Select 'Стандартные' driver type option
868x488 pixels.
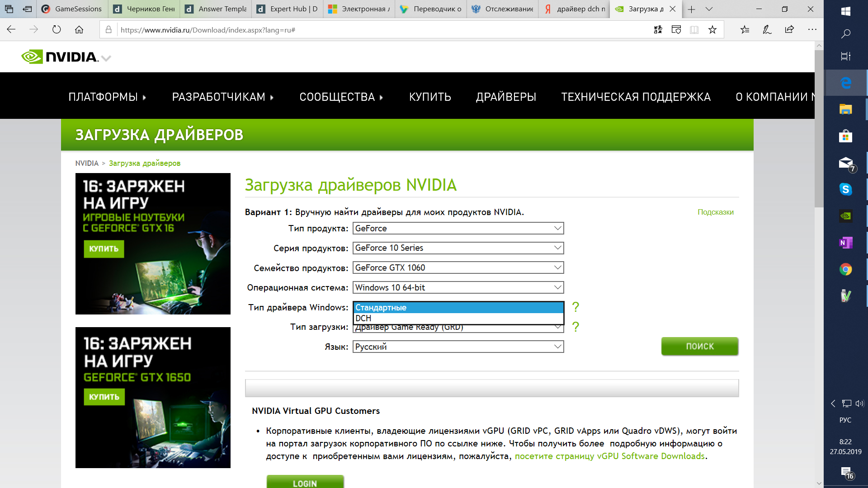click(x=458, y=307)
